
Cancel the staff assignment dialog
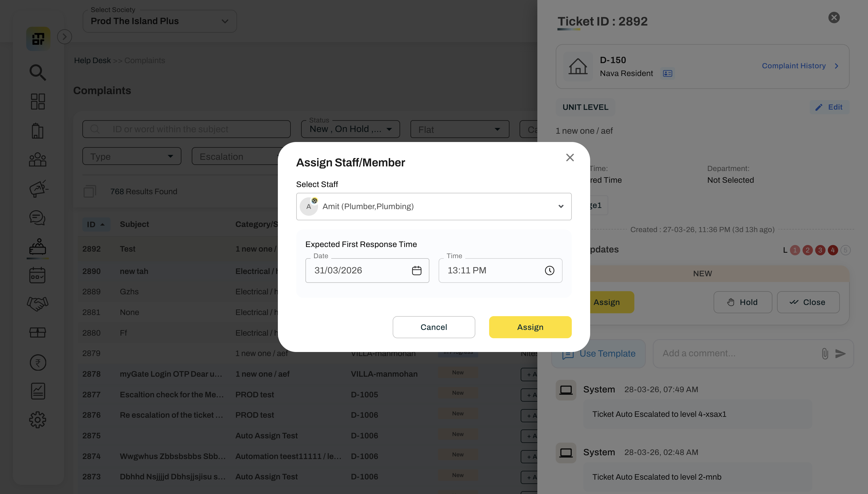tap(434, 327)
